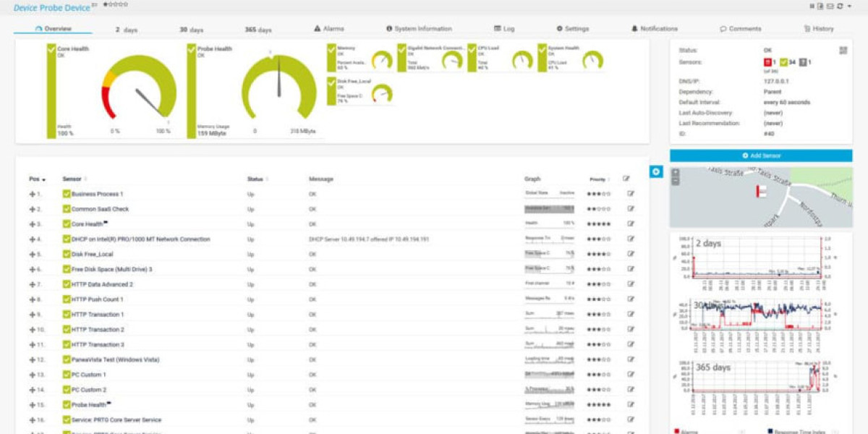868x434 pixels.
Task: Click the email icon in the top-right corner
Action: (830, 6)
